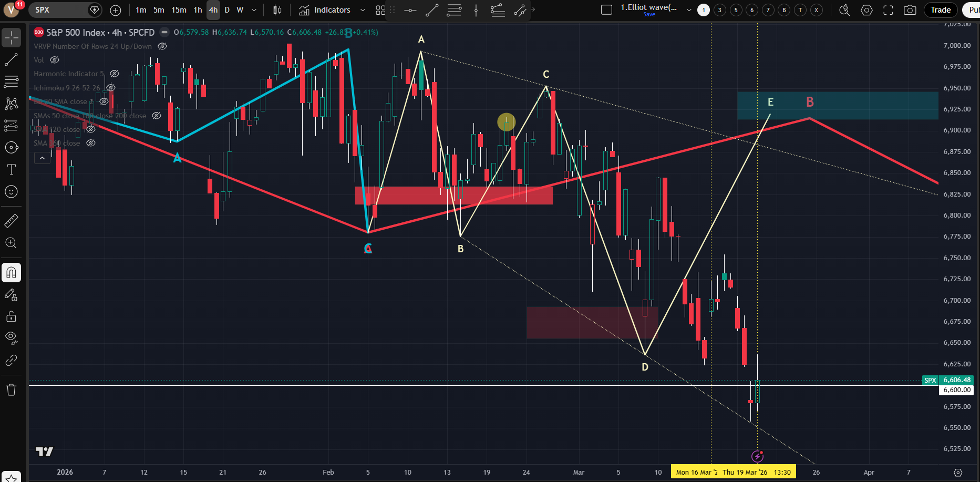Show the Vol indicator via eye icon
980x482 pixels.
[x=55, y=60]
